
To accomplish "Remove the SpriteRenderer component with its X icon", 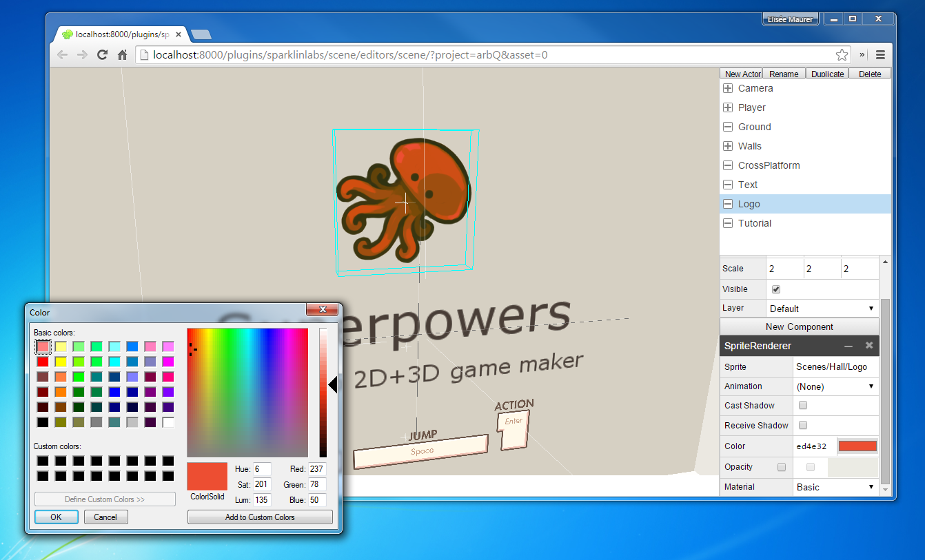I will (x=869, y=346).
